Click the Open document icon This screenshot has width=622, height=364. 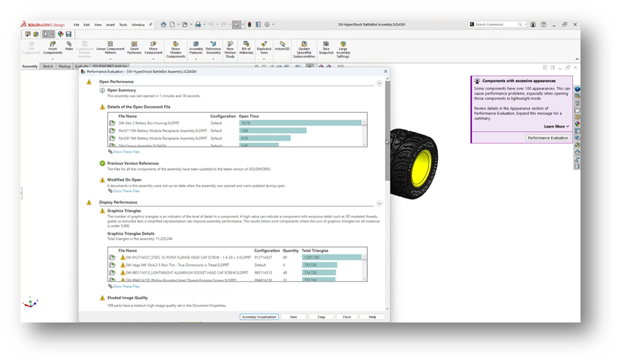pyautogui.click(x=185, y=24)
